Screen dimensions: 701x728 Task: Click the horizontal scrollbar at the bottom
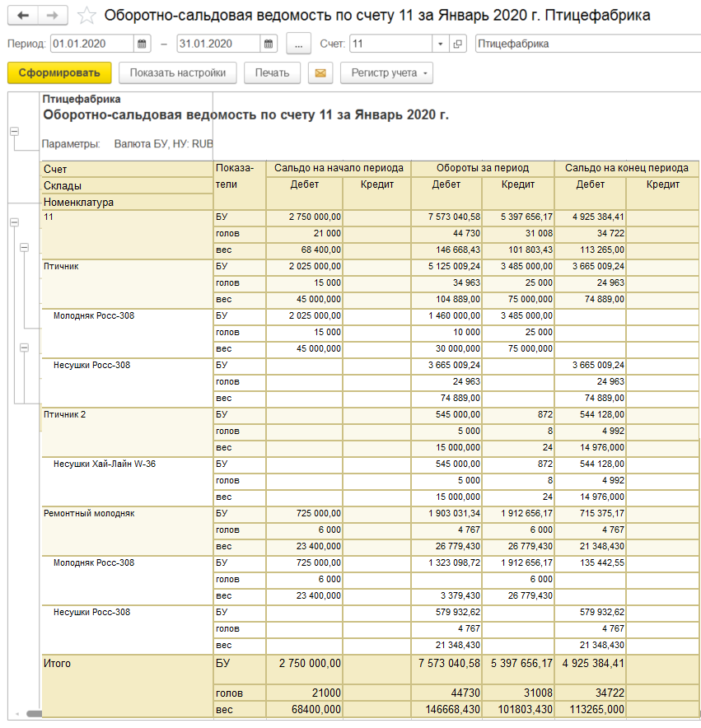[x=33, y=713]
